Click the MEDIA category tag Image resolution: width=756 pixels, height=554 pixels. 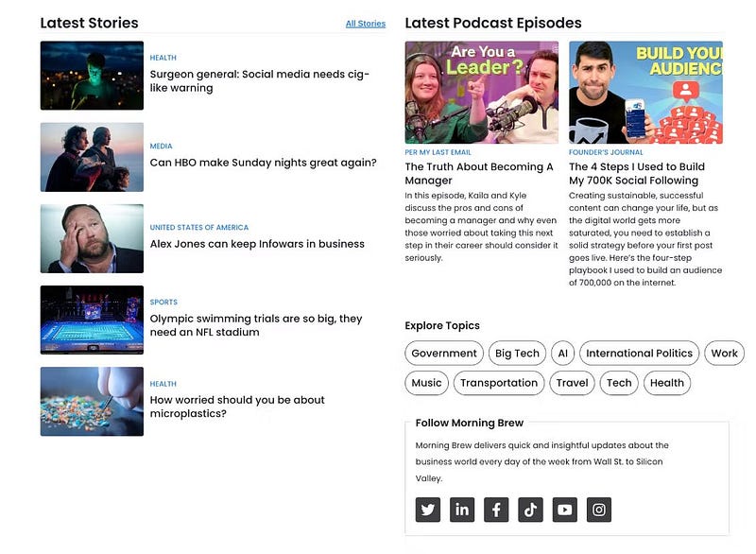pos(161,147)
